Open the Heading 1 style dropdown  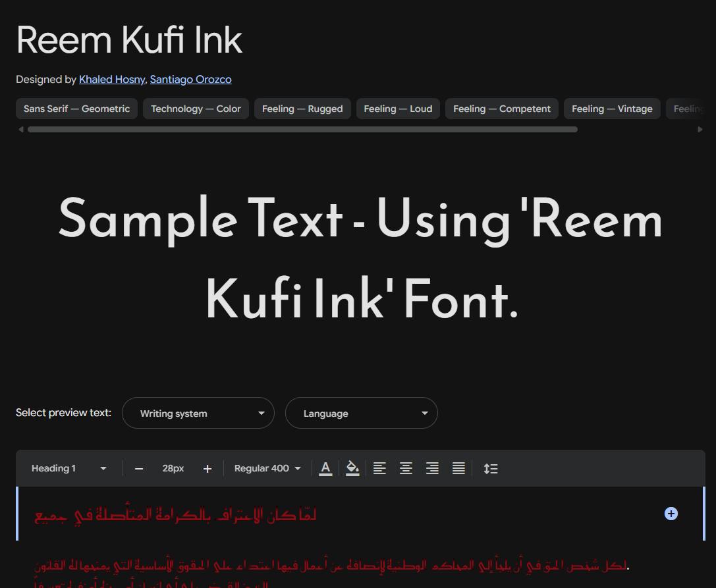point(69,468)
